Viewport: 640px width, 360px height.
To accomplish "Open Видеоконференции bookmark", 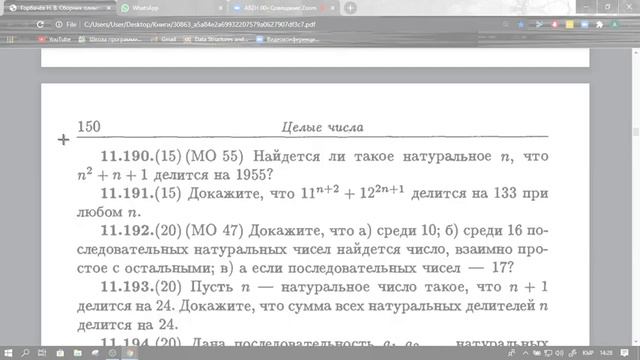I will 288,39.
